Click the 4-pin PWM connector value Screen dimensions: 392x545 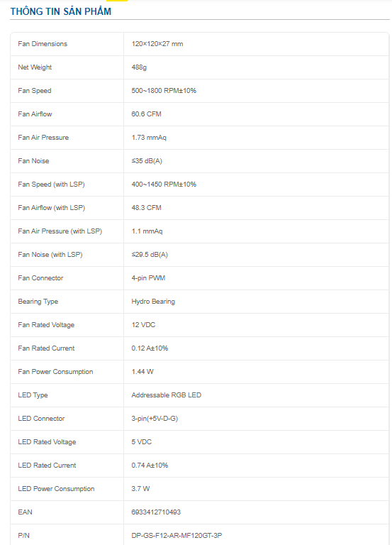pyautogui.click(x=148, y=278)
